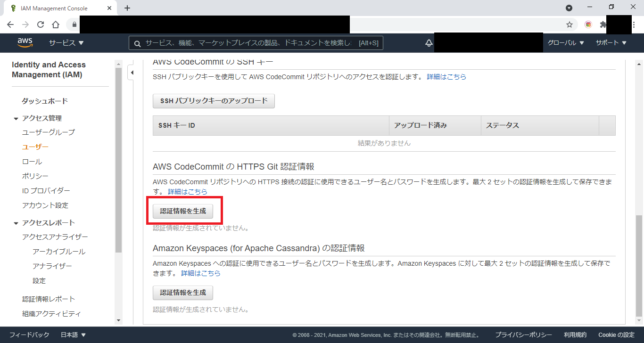Open the サポート menu
644x343 pixels.
click(611, 42)
